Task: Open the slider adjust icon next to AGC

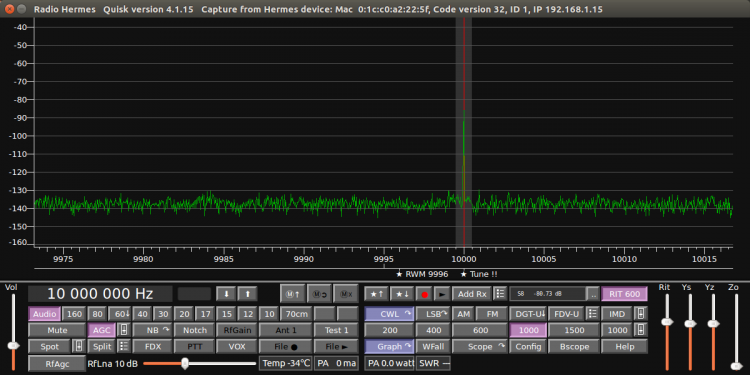Action: [124, 330]
